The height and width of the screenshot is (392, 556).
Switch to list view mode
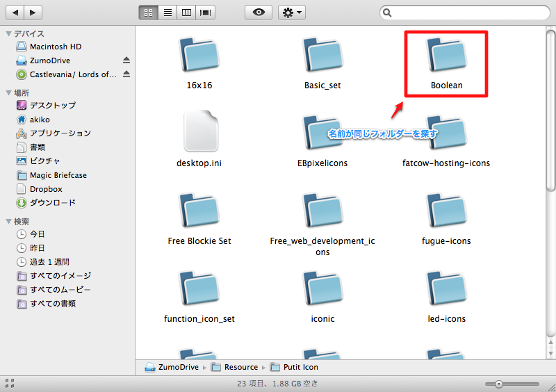click(167, 13)
